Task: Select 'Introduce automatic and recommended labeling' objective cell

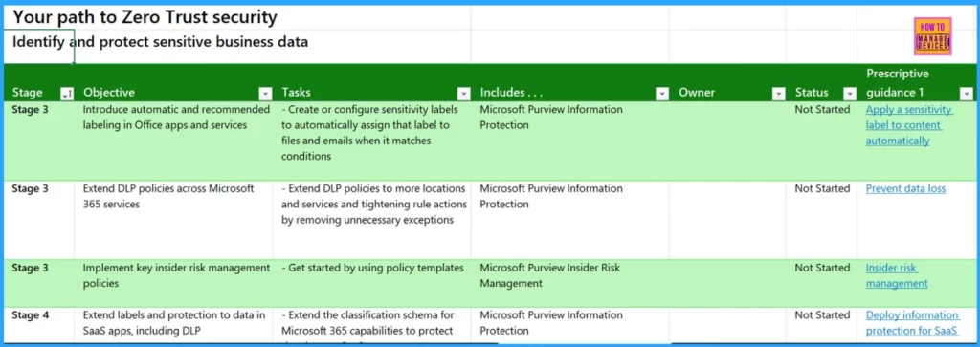Action: coord(173,141)
